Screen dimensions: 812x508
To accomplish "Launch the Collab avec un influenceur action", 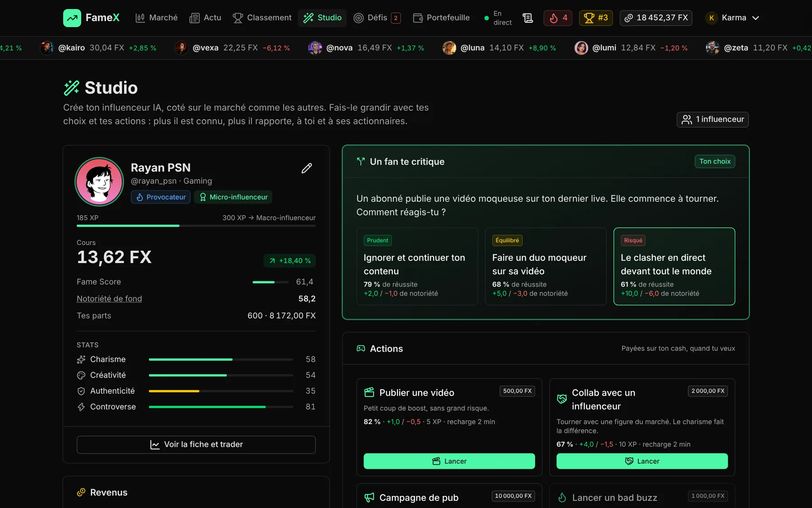I will 642,461.
